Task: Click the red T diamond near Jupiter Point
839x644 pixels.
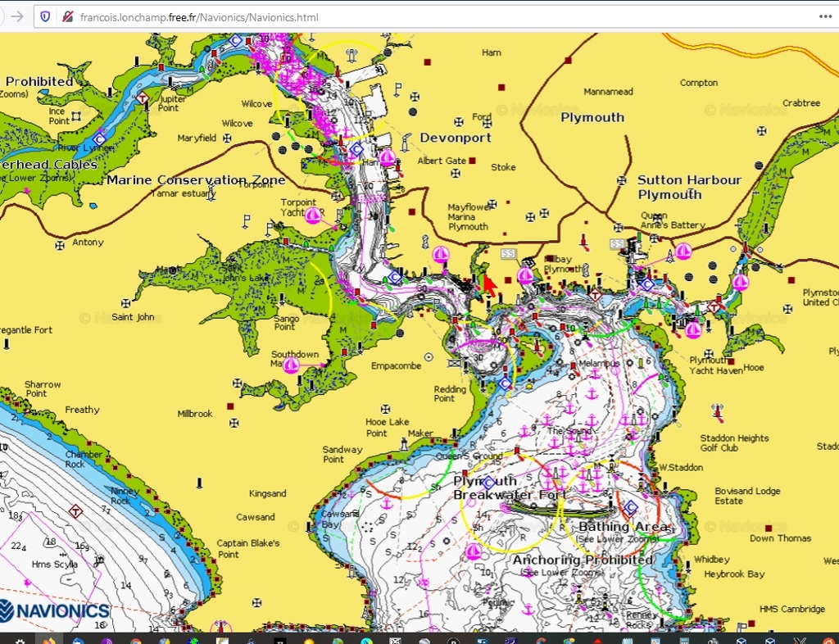Action: point(142,98)
